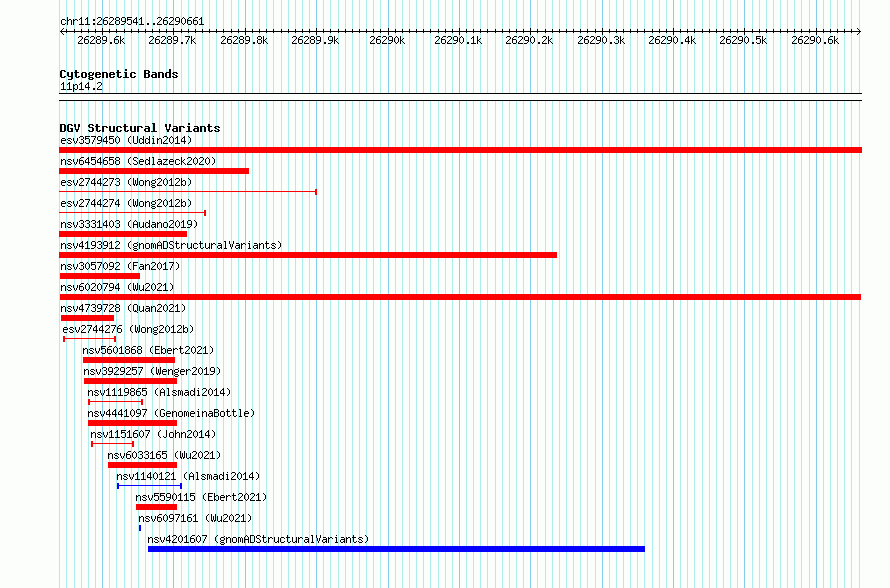
Task: Open the nsv6020794 (Wu2021) variant label
Action: point(117,287)
